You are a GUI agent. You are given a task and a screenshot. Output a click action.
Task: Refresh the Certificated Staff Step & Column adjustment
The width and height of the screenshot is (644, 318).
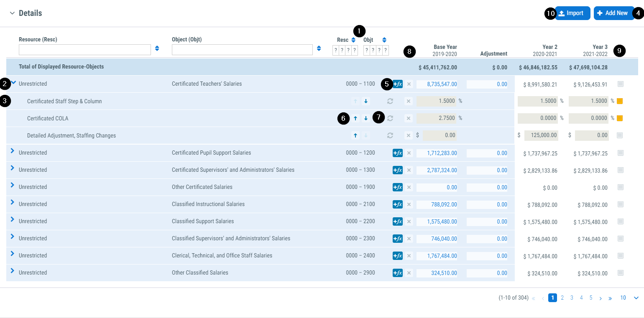[390, 101]
